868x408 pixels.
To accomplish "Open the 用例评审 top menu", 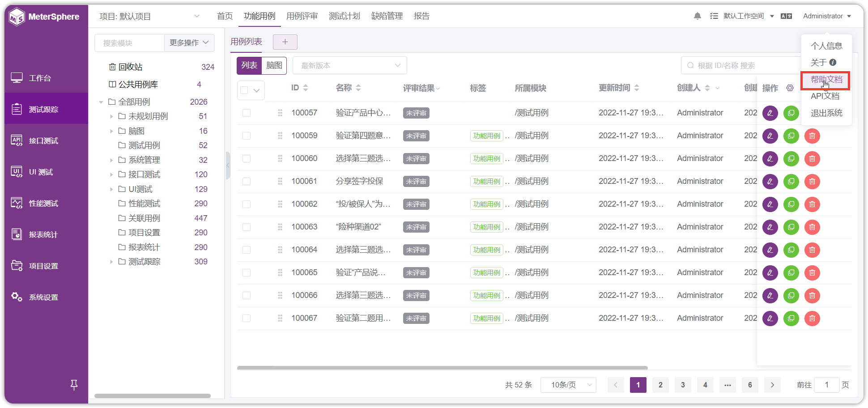I will 302,16.
